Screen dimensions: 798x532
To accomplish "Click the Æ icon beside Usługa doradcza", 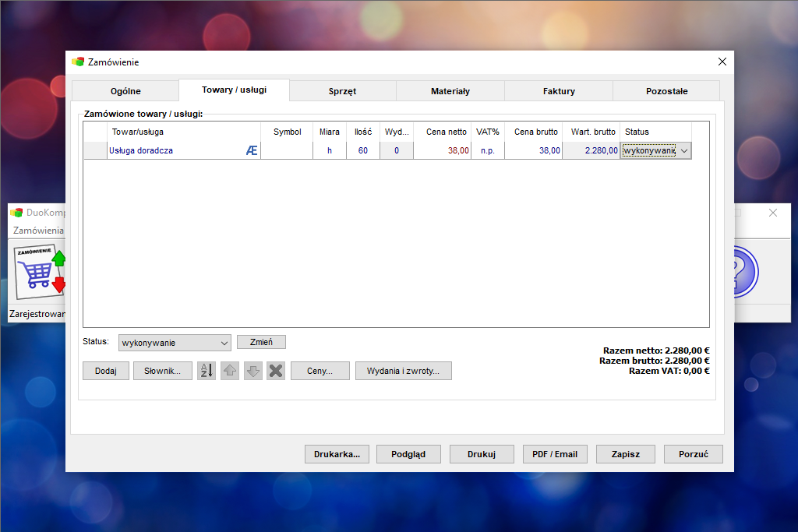I will click(x=252, y=150).
